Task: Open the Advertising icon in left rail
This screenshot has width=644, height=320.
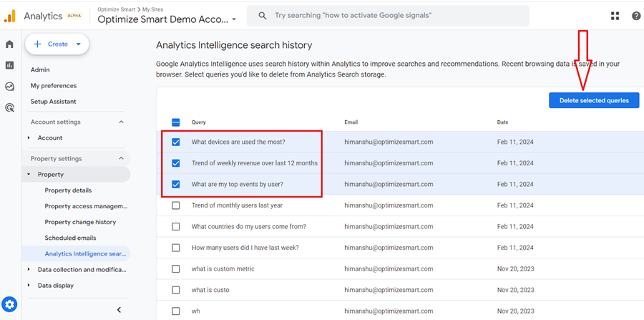Action: point(9,108)
